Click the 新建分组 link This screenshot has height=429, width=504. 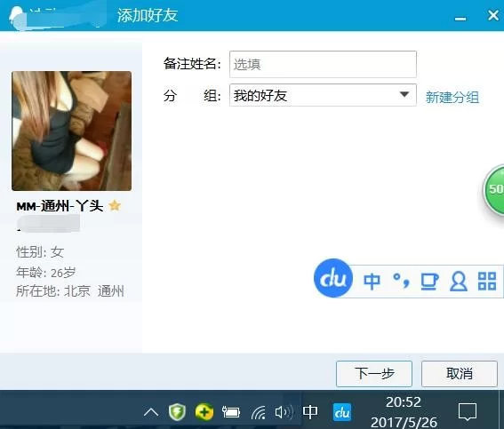(x=452, y=97)
